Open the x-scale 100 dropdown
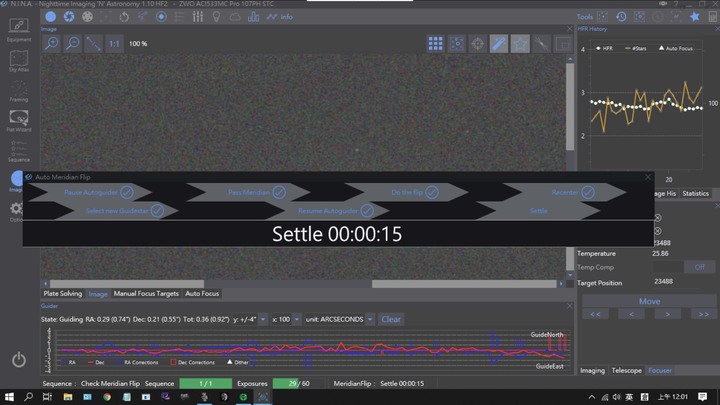The width and height of the screenshot is (720, 405). tap(297, 319)
